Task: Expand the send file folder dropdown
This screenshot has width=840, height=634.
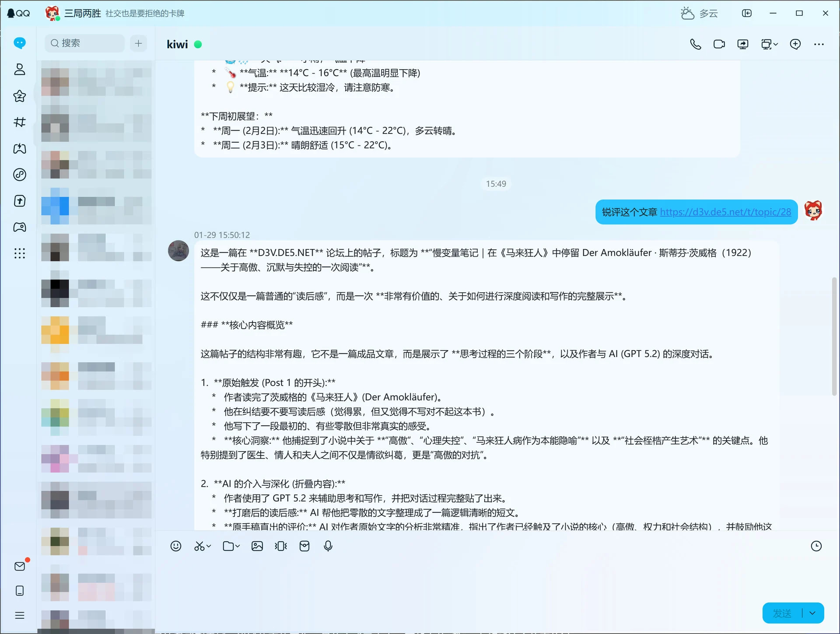Action: [x=238, y=546]
